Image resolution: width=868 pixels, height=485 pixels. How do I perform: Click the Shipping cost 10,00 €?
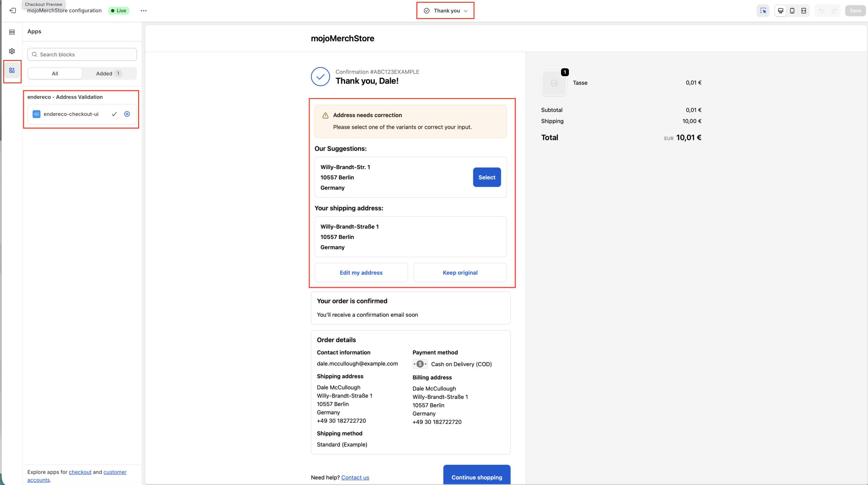(692, 121)
